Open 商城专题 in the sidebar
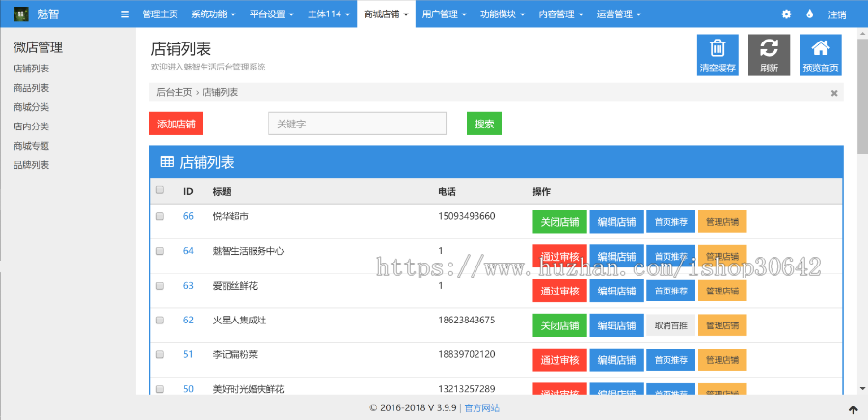Image resolution: width=868 pixels, height=420 pixels. [32, 146]
